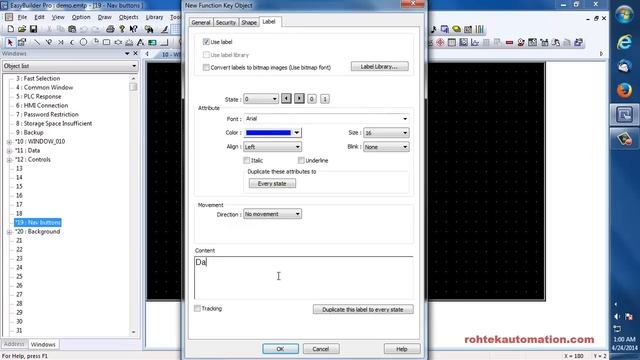Select the Ellipse drawing tool
This screenshot has height=360, width=640.
pos(83,42)
